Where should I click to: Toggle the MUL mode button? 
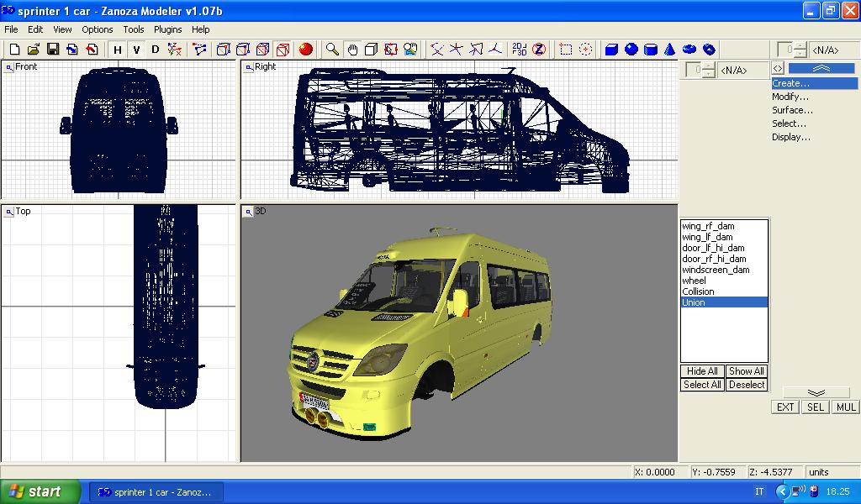pyautogui.click(x=846, y=407)
